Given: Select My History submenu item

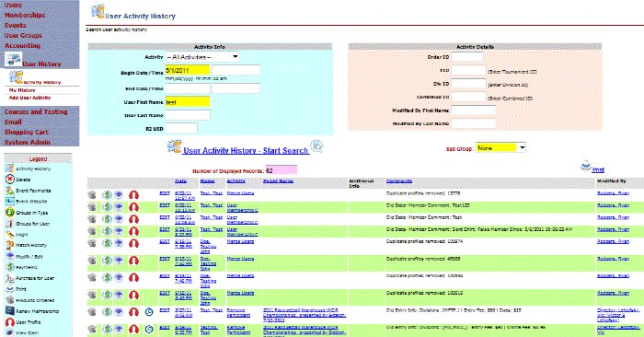Looking at the screenshot, I should pos(22,90).
